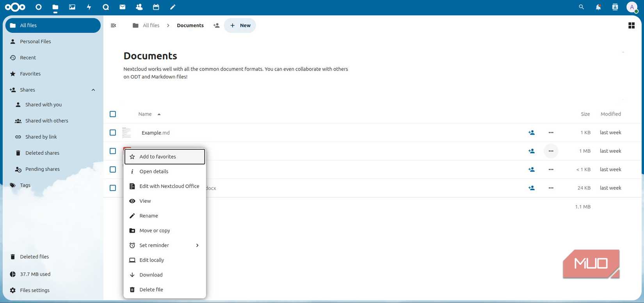The width and height of the screenshot is (644, 303).
Task: Choose Open details in context menu
Action: pos(165,171)
